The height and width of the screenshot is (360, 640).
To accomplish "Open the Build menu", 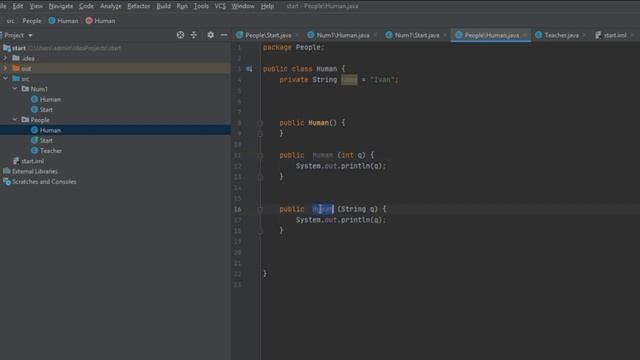I will [x=164, y=6].
